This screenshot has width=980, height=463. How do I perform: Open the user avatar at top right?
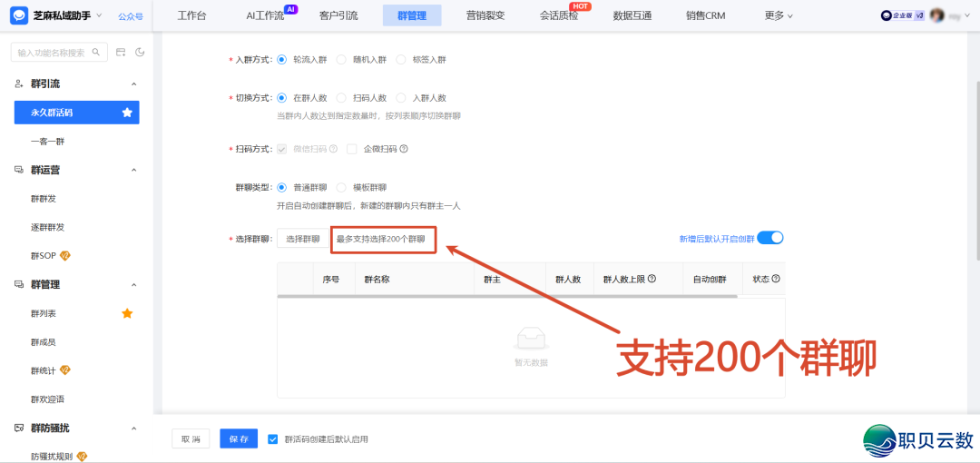point(936,16)
